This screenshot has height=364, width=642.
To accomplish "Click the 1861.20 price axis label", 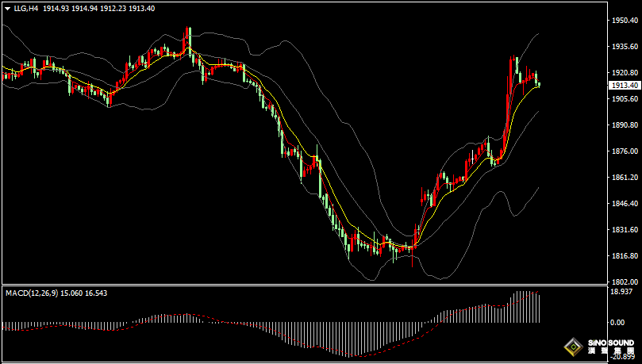I will (x=625, y=178).
